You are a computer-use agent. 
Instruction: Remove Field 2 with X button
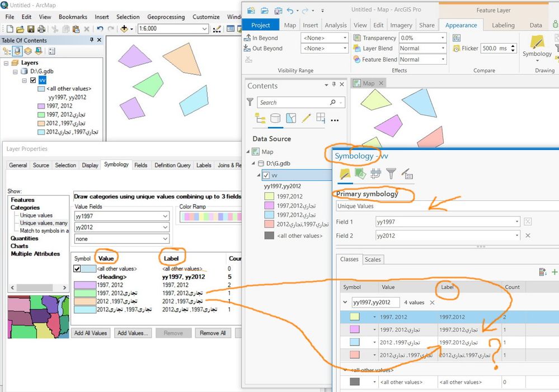(x=528, y=235)
